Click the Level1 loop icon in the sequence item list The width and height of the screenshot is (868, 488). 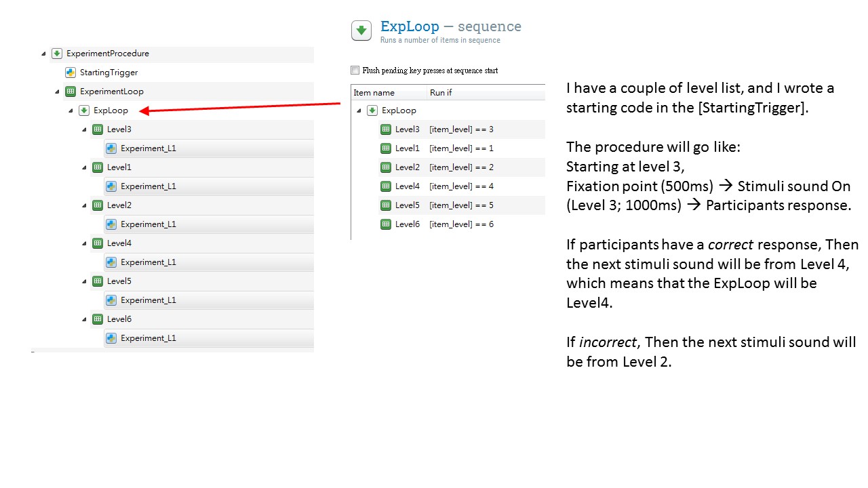click(386, 148)
